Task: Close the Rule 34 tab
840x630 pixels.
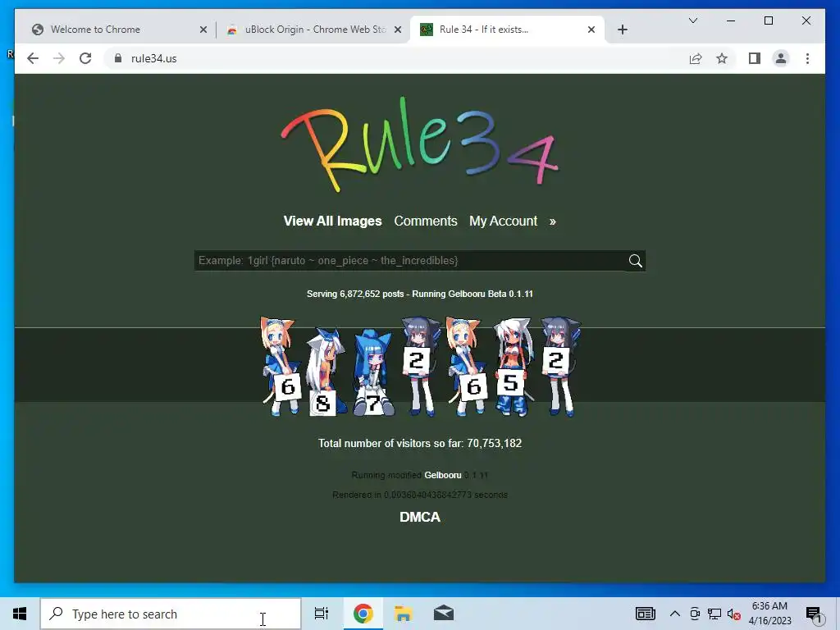Action: tap(591, 30)
